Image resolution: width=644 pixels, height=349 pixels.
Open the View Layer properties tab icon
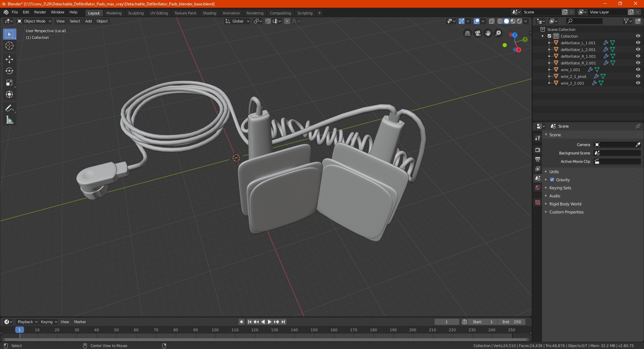[538, 168]
